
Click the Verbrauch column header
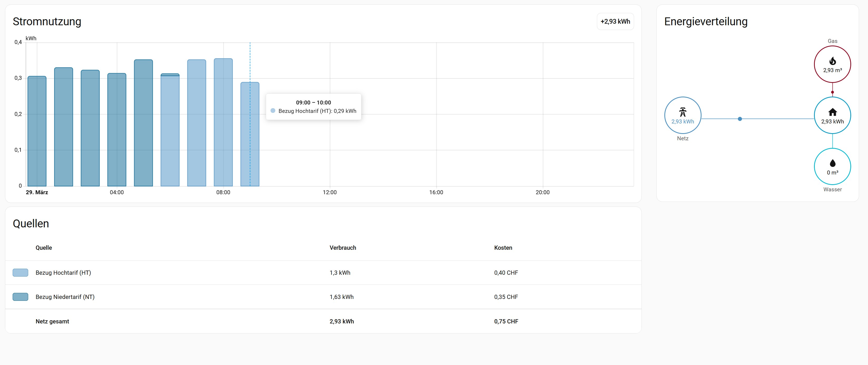tap(343, 248)
